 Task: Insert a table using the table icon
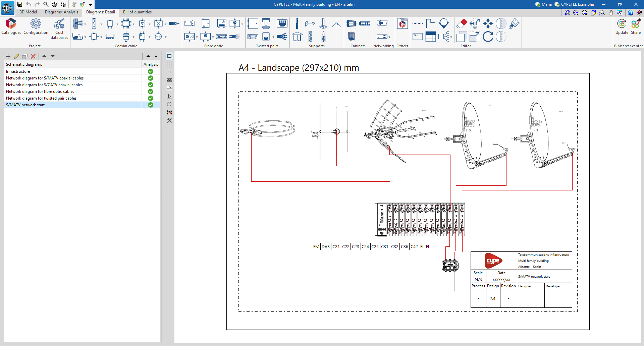pos(430,37)
